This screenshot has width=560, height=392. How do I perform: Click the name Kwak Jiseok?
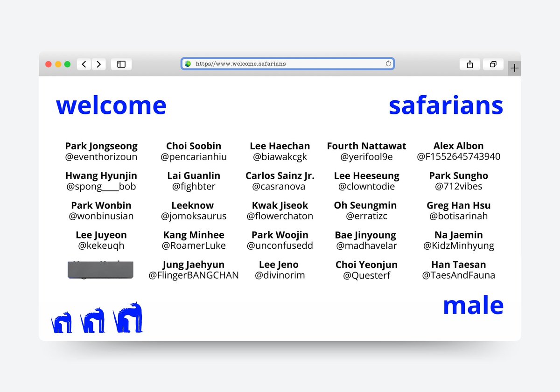coord(280,205)
